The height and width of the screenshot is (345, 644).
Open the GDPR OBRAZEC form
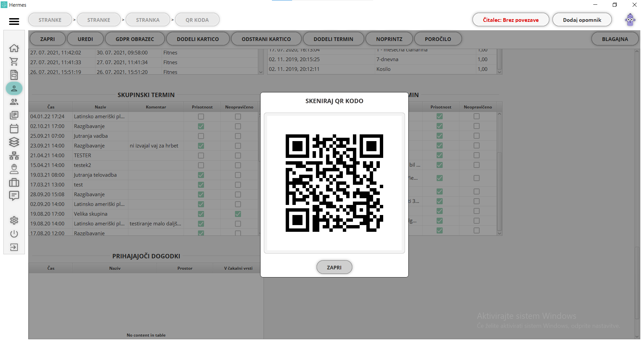pyautogui.click(x=135, y=39)
